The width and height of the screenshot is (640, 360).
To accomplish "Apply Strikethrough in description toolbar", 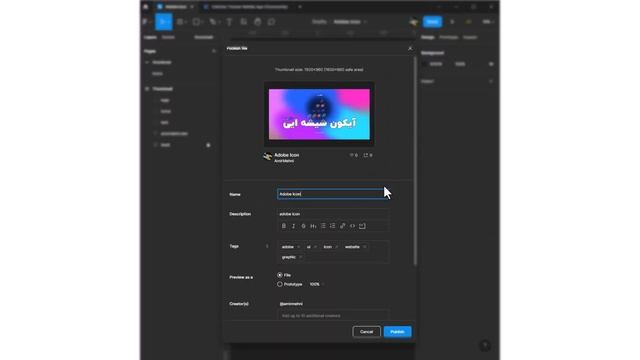I will [303, 226].
